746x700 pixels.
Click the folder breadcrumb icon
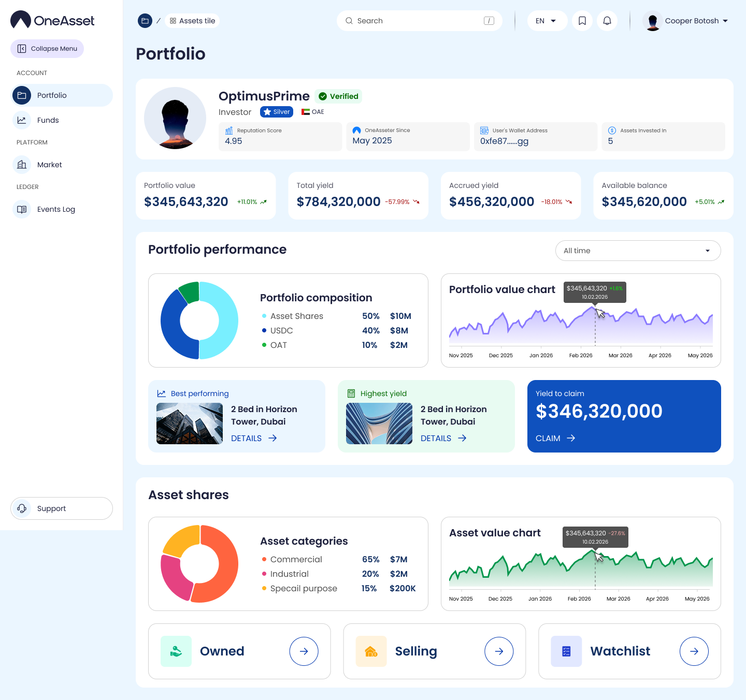click(145, 21)
